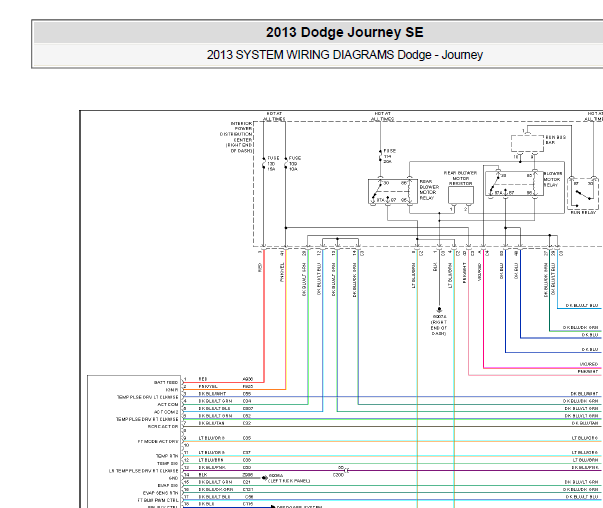603x508 pixels.
Task: Click the "VIO/RED" label at right edge
Action: click(589, 364)
